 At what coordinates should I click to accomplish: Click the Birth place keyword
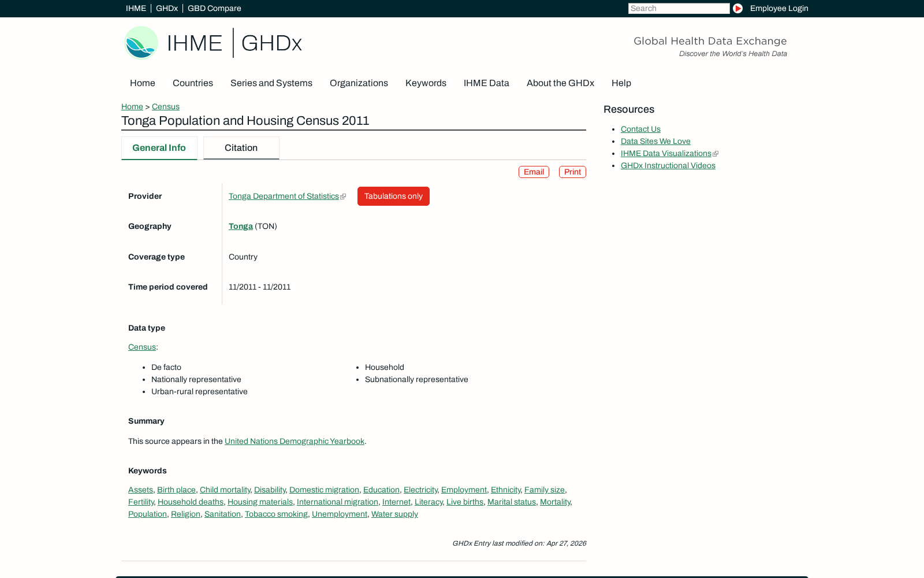(176, 490)
